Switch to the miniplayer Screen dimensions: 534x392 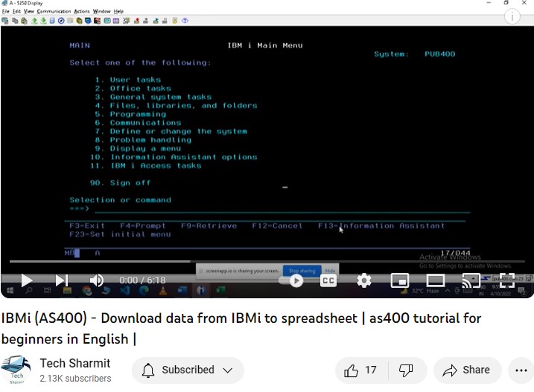click(x=400, y=280)
